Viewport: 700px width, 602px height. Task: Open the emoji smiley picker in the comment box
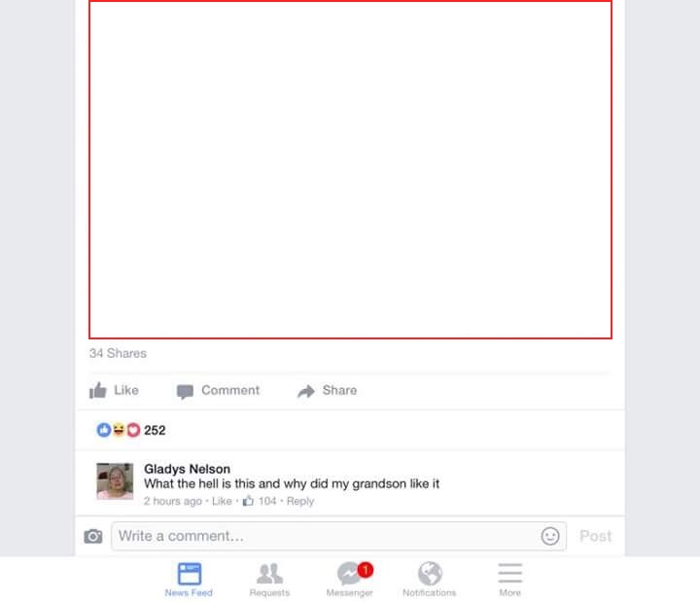[x=550, y=536]
